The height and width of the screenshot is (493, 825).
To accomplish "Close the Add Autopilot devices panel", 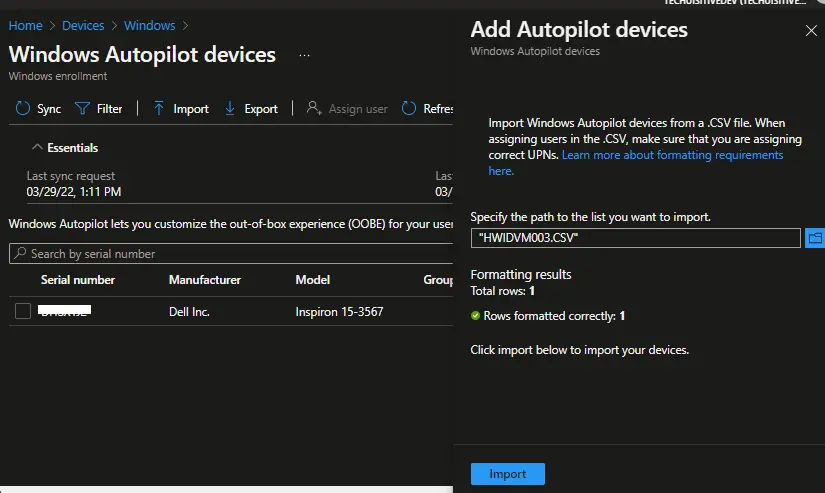I will click(x=811, y=31).
